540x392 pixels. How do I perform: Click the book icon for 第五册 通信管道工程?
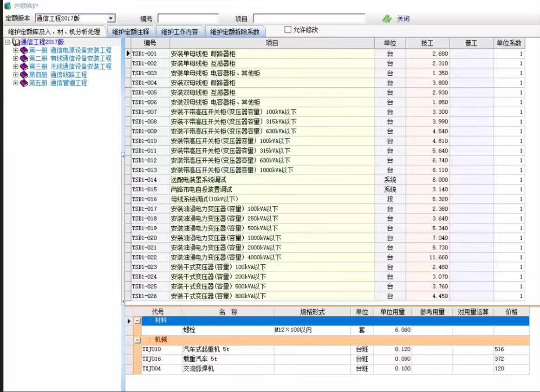coord(24,83)
